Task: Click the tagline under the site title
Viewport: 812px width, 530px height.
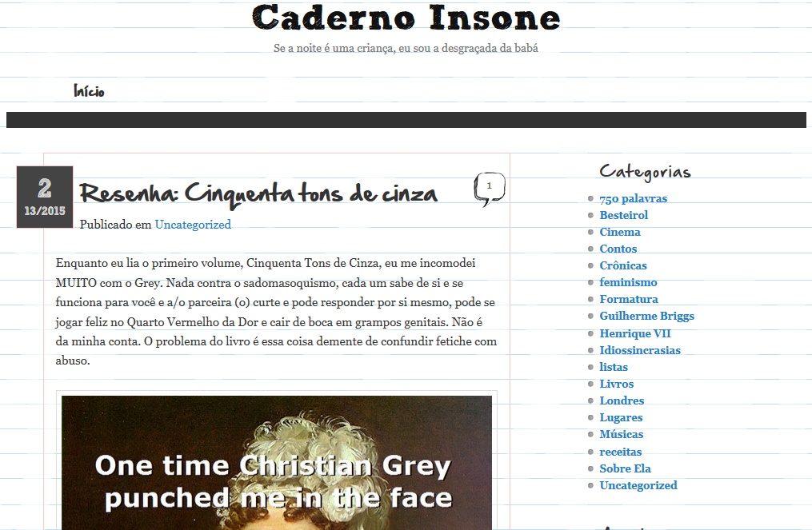Action: pos(406,48)
